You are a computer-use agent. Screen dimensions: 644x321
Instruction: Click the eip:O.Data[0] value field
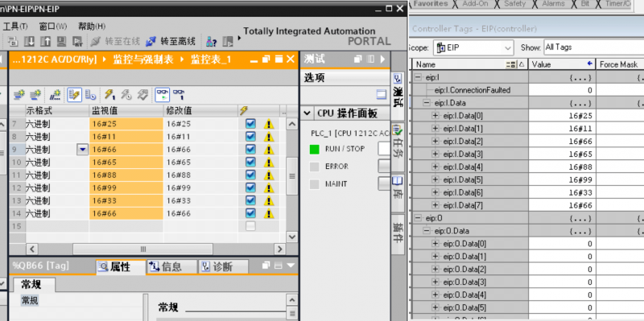[561, 244]
